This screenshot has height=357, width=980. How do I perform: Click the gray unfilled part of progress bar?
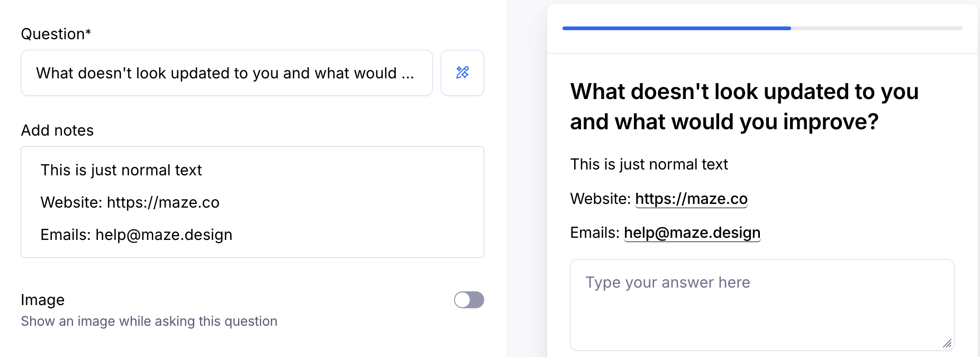point(876,28)
